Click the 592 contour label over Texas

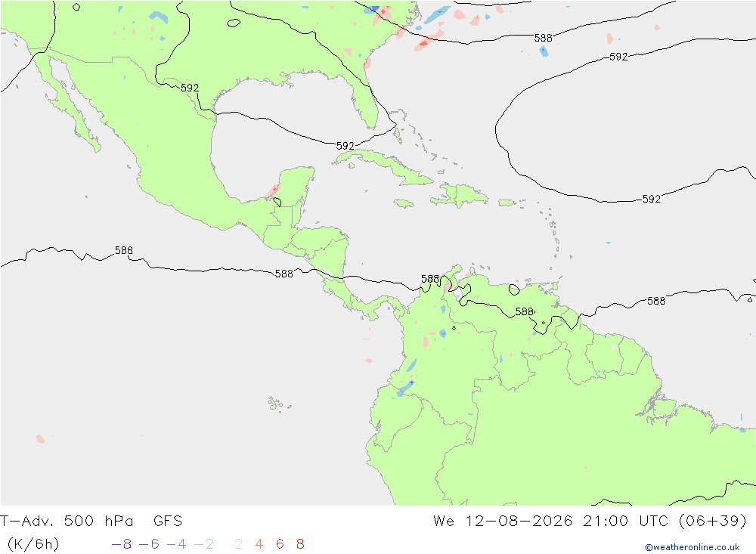190,88
